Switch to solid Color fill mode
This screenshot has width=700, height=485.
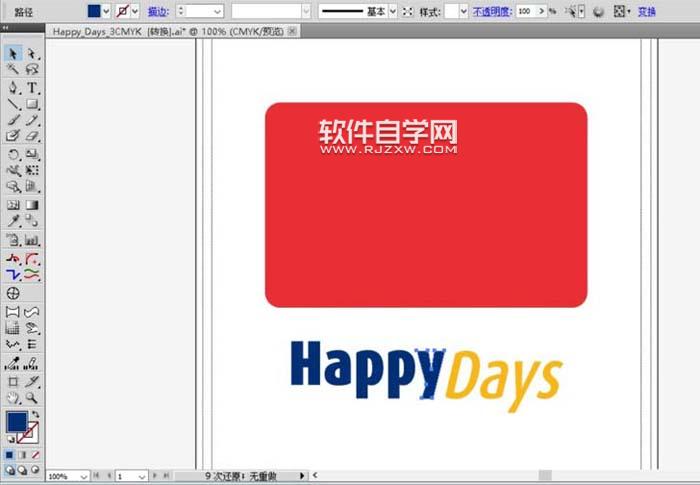9,455
